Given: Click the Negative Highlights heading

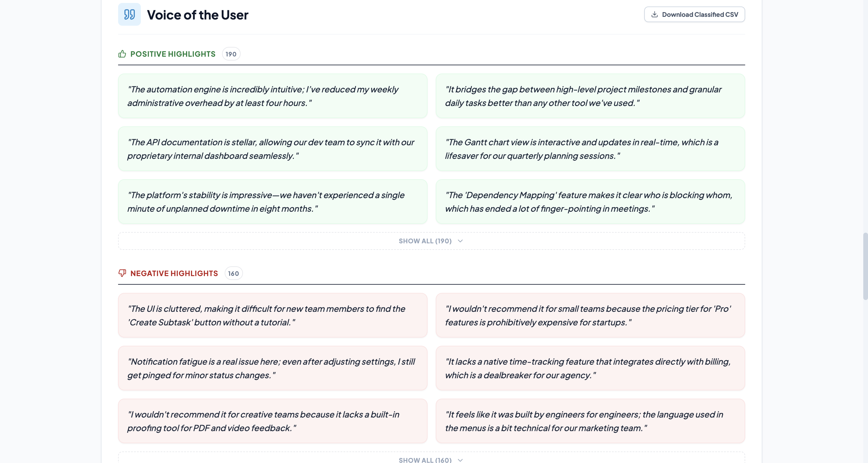Looking at the screenshot, I should [174, 273].
